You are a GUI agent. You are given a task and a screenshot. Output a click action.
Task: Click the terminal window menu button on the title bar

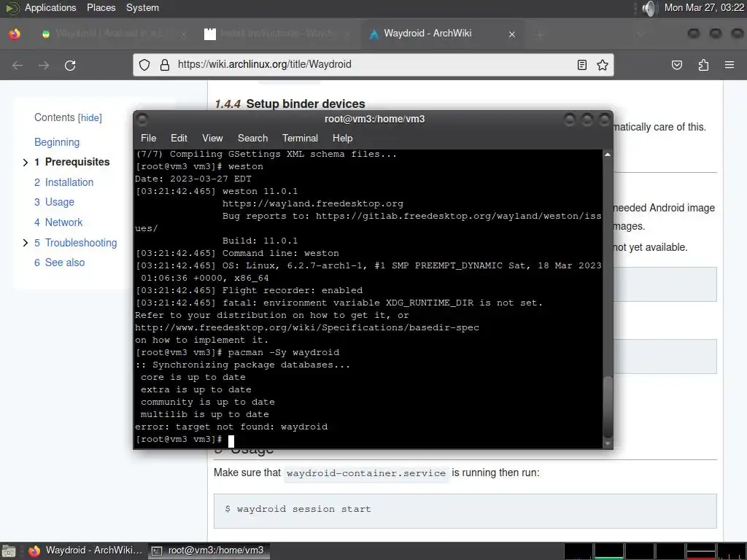142,119
